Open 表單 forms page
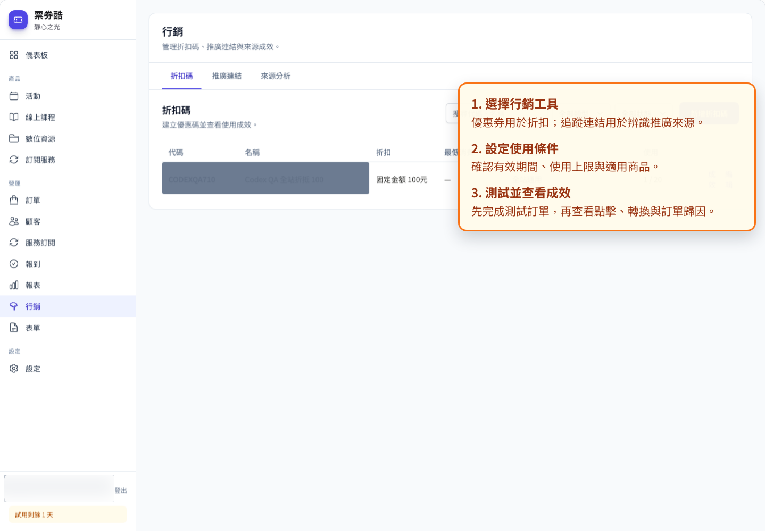The image size is (765, 532). (68, 328)
